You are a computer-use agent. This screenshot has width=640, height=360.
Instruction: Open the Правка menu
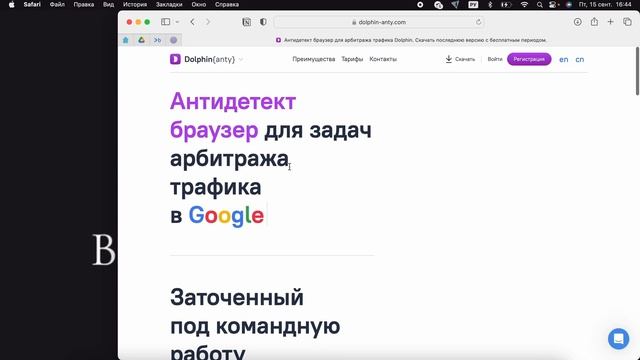[84, 5]
